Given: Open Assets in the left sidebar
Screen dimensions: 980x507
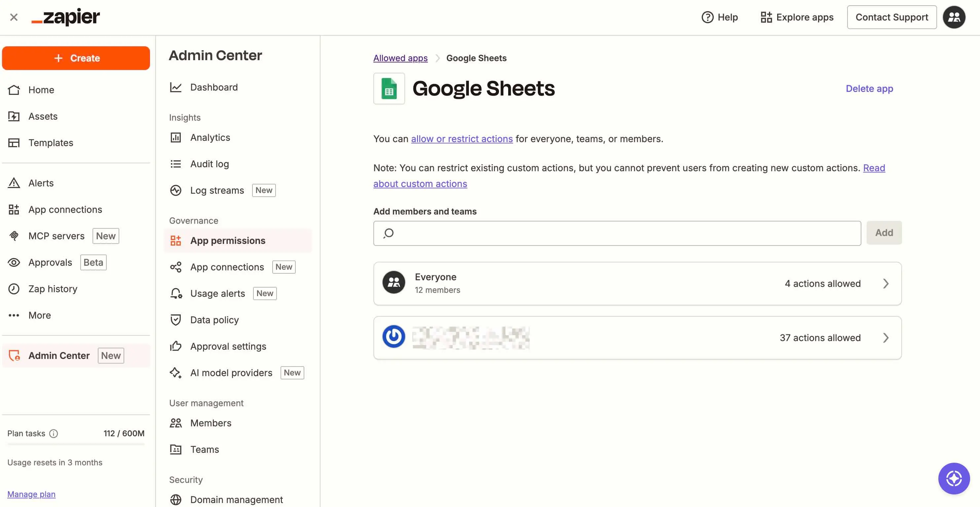Looking at the screenshot, I should click(x=76, y=116).
